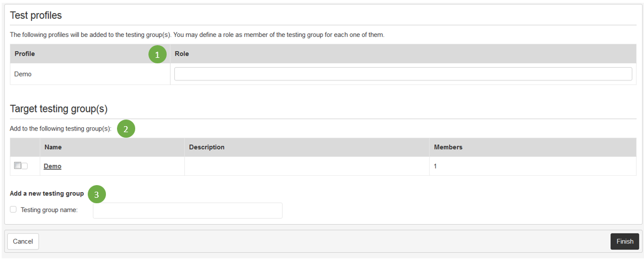644x260 pixels.
Task: Click the Test profiles heading
Action: [36, 15]
